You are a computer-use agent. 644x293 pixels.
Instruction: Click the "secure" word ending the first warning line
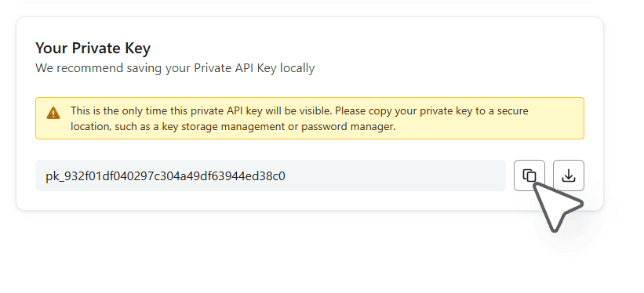(512, 110)
